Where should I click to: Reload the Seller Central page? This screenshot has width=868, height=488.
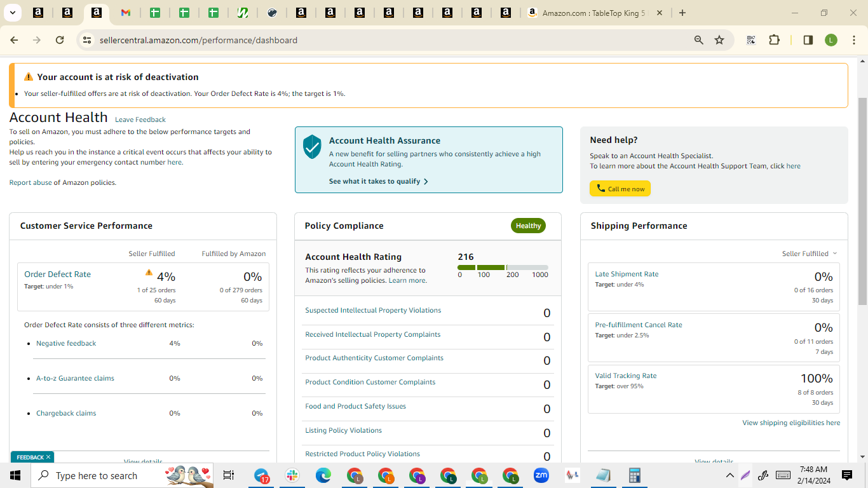point(60,40)
